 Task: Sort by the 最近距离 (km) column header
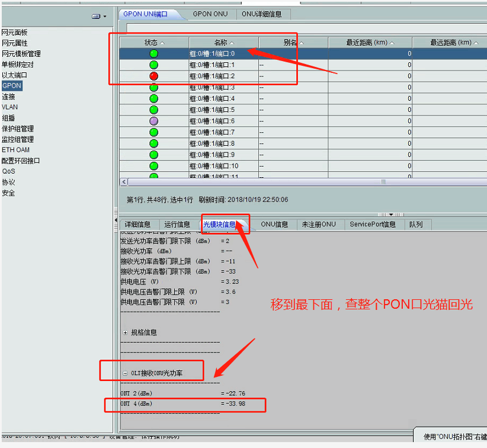click(x=370, y=43)
